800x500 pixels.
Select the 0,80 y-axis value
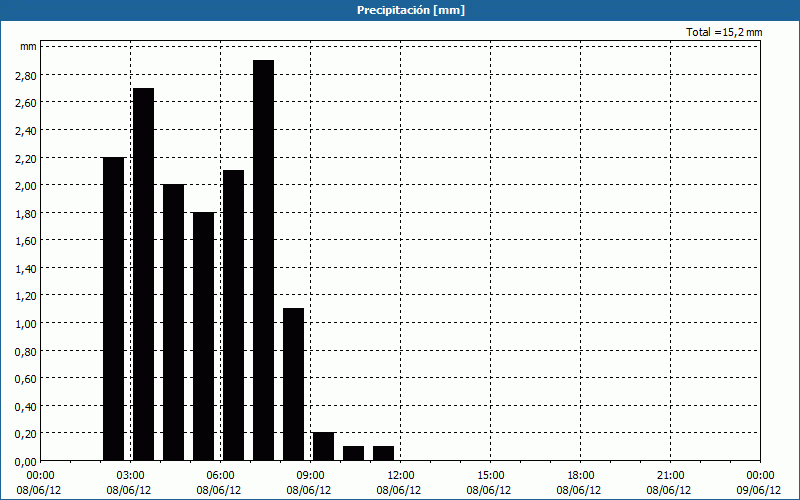[x=26, y=352]
